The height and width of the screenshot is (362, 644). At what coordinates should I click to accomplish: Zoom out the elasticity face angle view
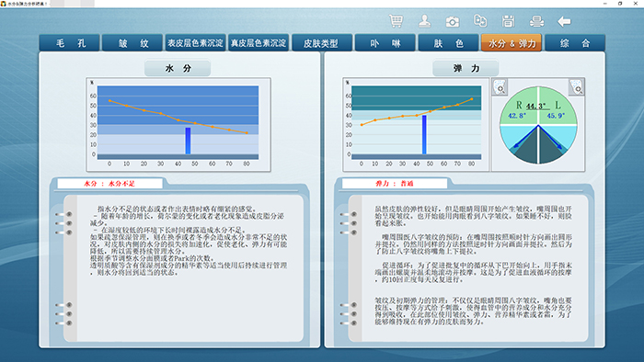coord(500,87)
